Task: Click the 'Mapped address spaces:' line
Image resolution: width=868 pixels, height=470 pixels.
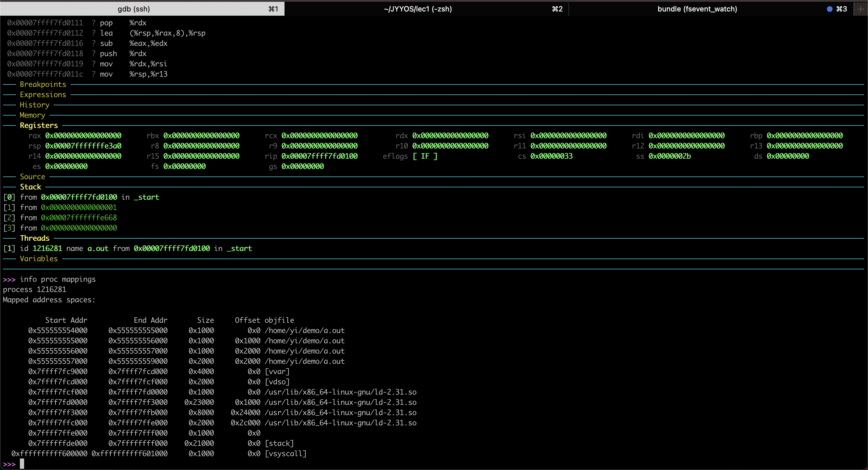Action: pos(49,300)
